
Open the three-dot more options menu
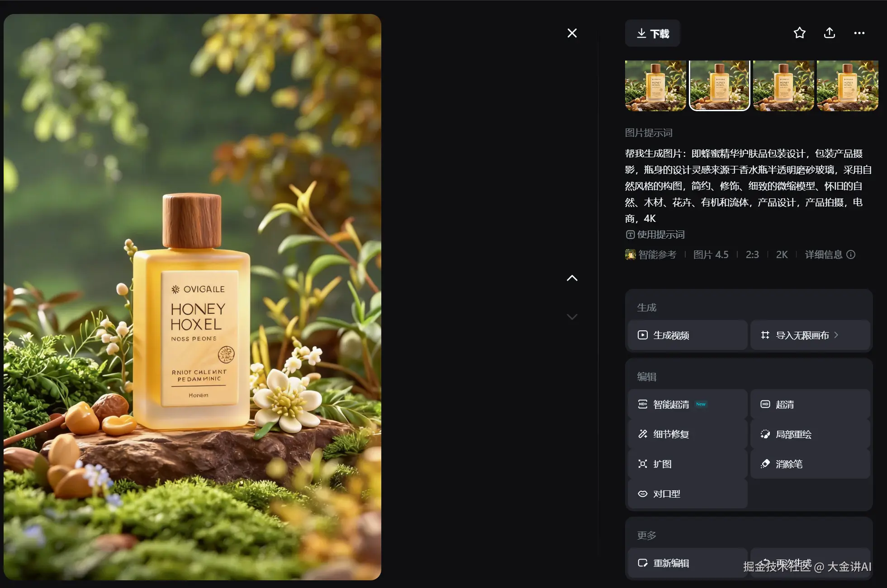pyautogui.click(x=859, y=33)
